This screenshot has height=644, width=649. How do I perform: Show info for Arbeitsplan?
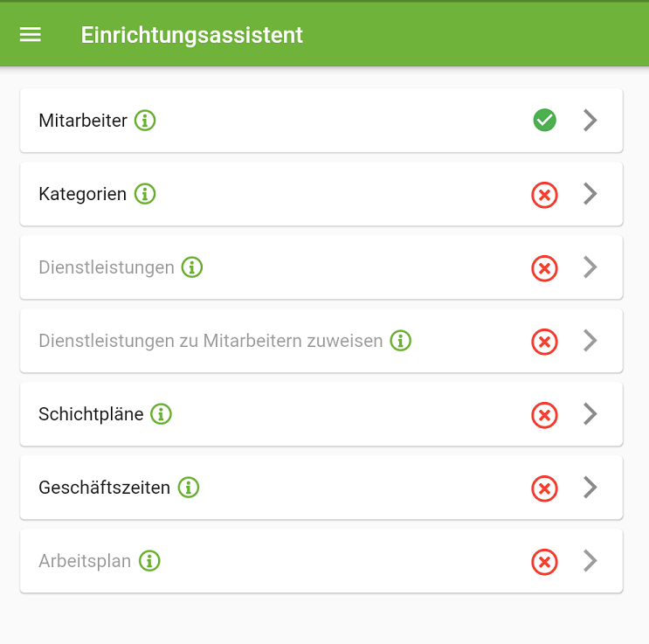click(149, 561)
